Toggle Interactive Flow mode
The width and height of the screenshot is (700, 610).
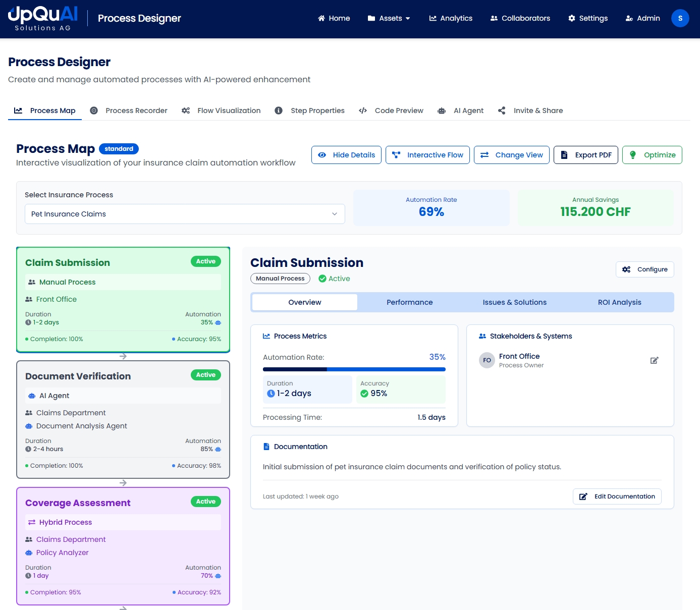[x=427, y=155]
